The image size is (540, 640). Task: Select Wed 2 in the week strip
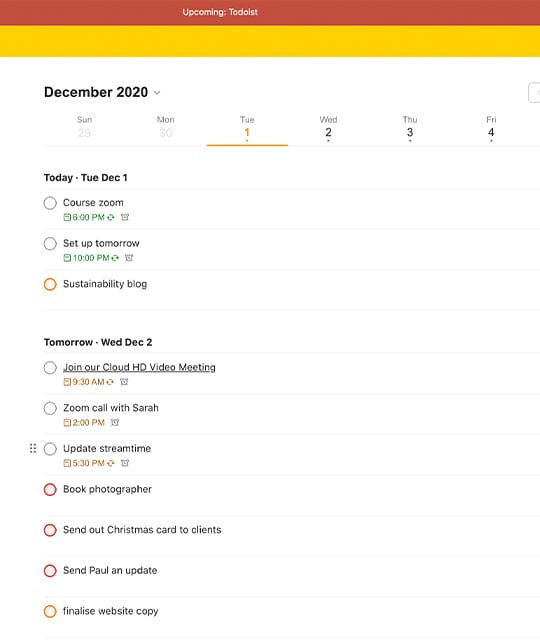click(x=328, y=129)
